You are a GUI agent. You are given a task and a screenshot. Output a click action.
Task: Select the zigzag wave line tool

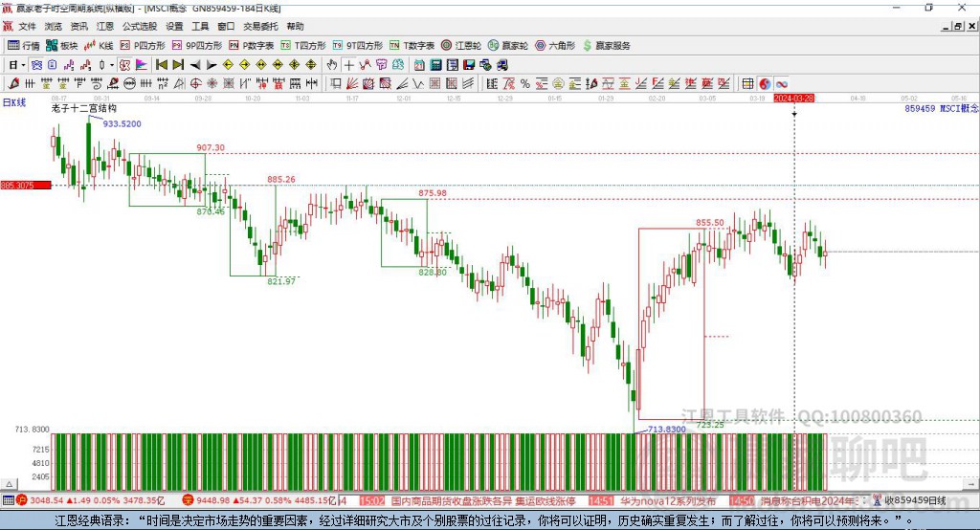(417, 84)
